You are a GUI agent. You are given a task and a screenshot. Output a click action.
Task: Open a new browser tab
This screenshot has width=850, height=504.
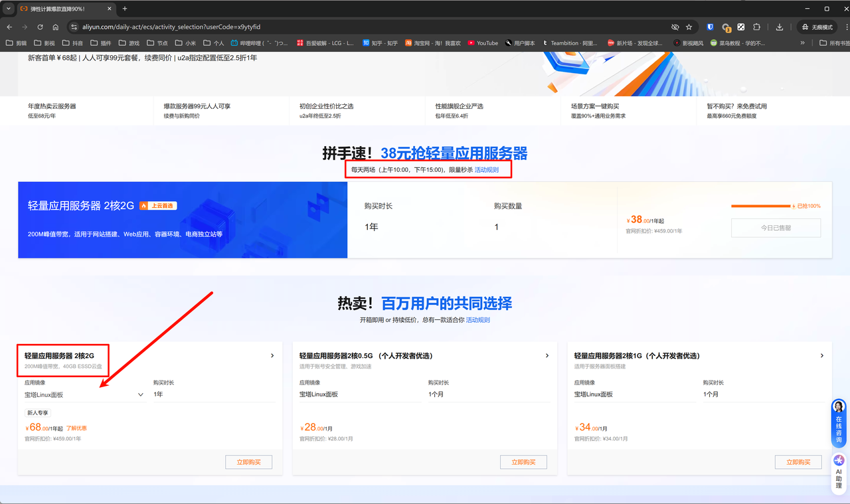click(125, 9)
